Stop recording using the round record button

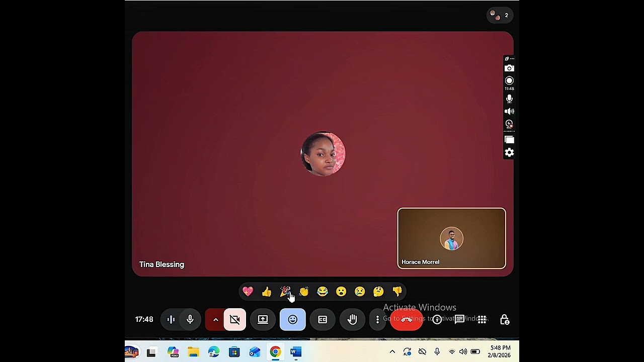click(509, 80)
